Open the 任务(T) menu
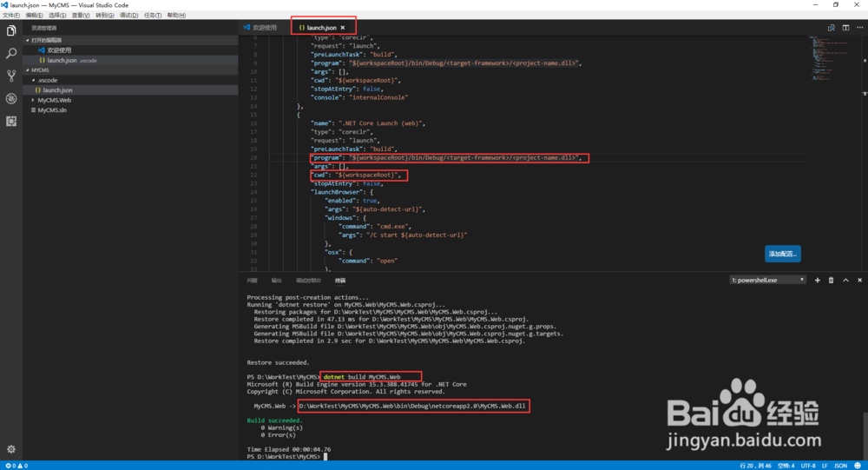Image resolution: width=868 pixels, height=470 pixels. click(153, 16)
